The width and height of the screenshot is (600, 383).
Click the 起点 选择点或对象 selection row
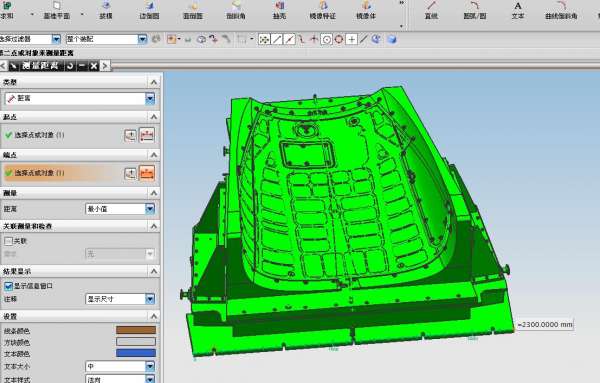[62, 135]
